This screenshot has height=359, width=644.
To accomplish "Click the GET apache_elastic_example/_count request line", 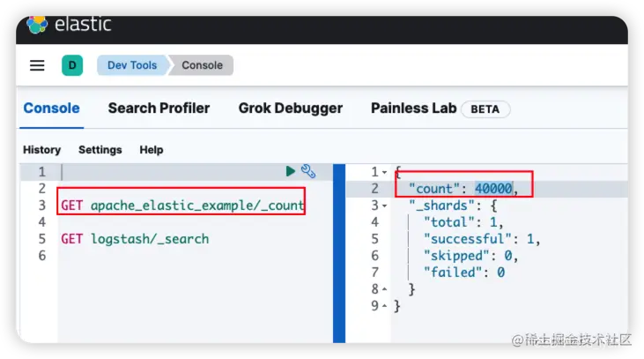I will pos(182,206).
